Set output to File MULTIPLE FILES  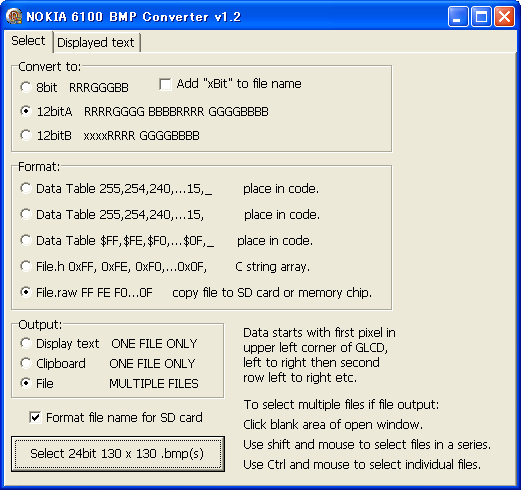coord(26,383)
